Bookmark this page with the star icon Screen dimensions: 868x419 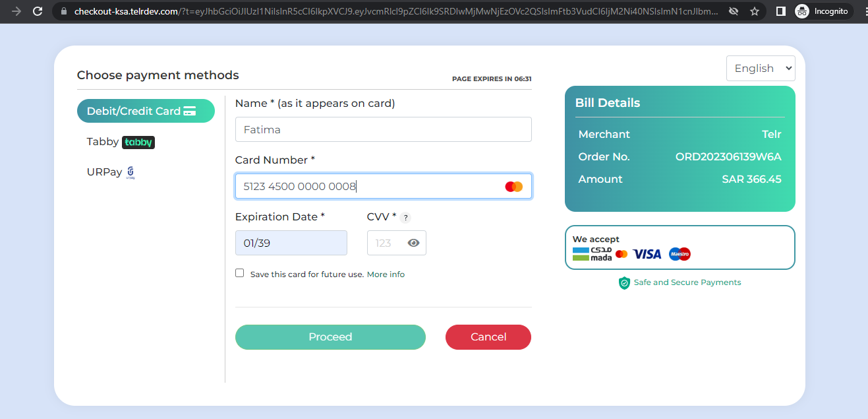click(x=755, y=11)
